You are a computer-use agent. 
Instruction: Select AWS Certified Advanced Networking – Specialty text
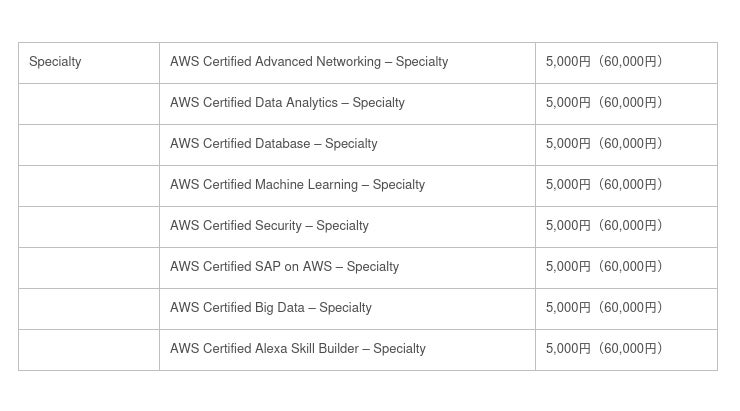[308, 62]
